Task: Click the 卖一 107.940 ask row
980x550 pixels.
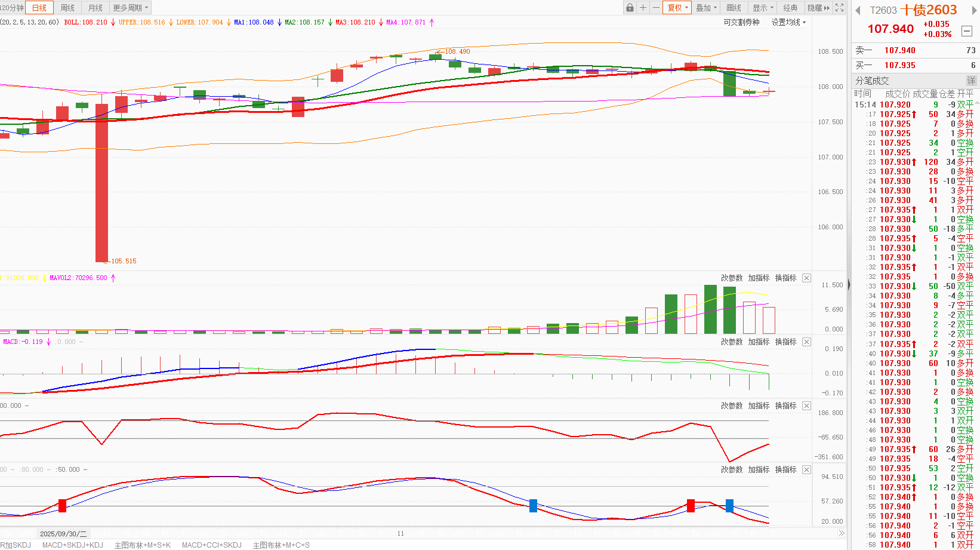Action: (x=916, y=50)
